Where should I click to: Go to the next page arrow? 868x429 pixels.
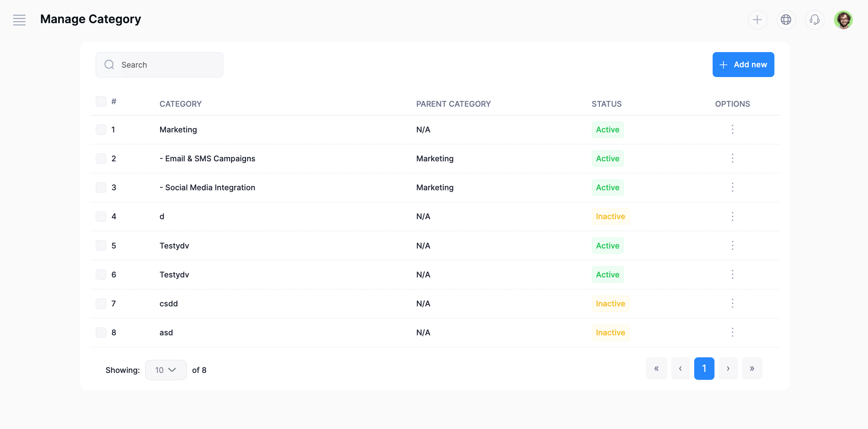coord(728,369)
